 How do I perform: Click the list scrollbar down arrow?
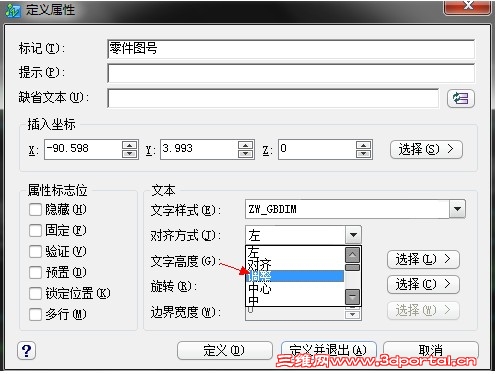pyautogui.click(x=352, y=297)
